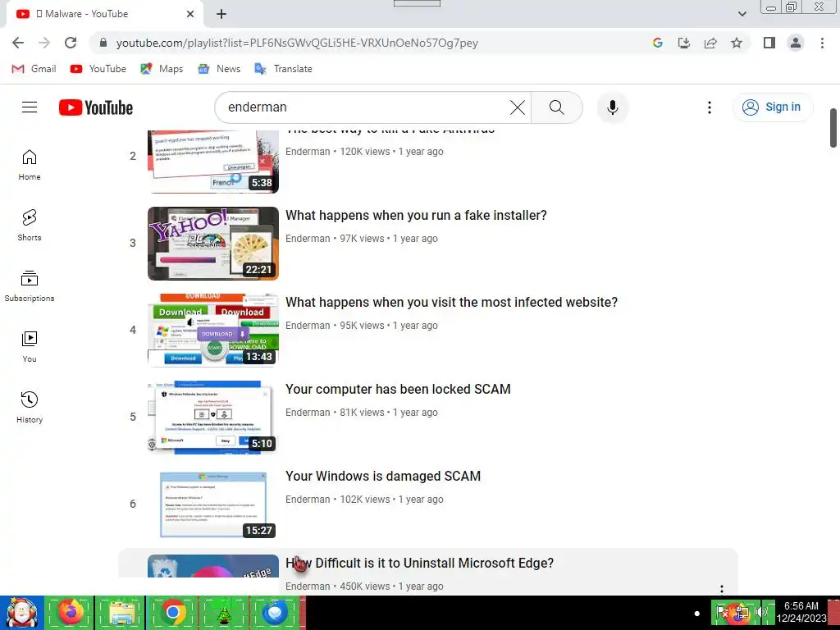Viewport: 840px width, 630px height.
Task: Clear the search box with the X
Action: [517, 107]
